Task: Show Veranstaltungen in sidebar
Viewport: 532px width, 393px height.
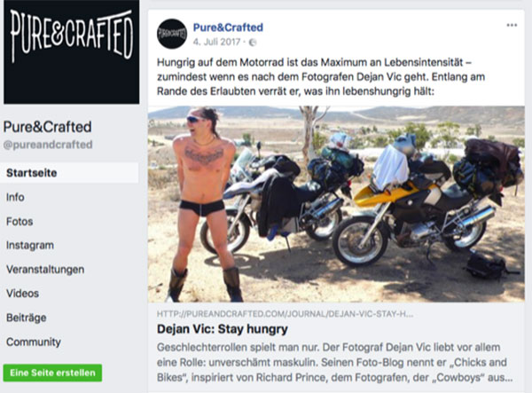Action: click(x=45, y=270)
